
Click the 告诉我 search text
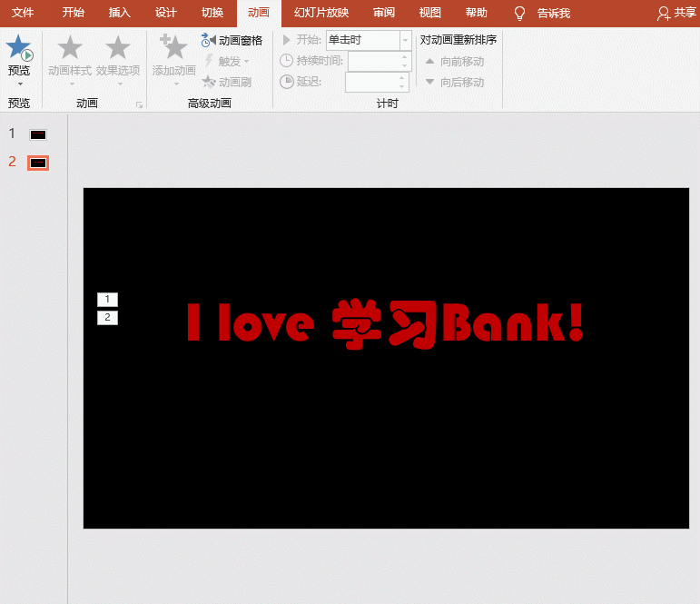click(554, 14)
